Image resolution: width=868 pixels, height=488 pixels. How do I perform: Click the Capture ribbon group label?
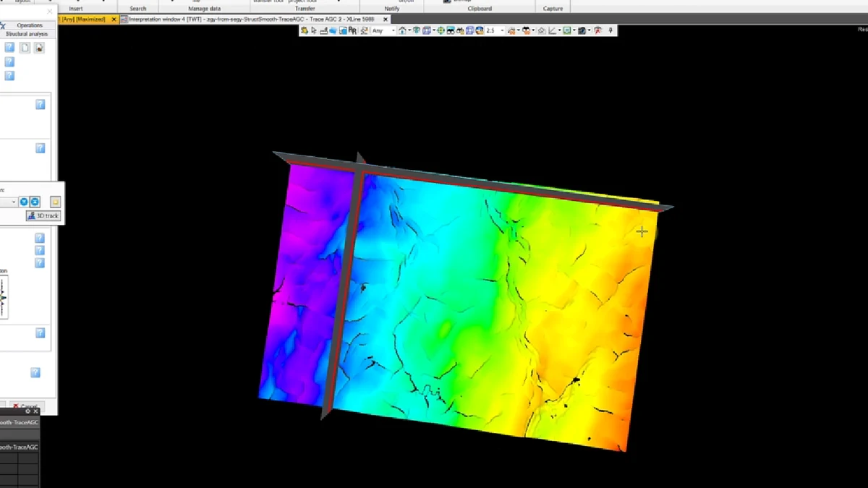553,9
